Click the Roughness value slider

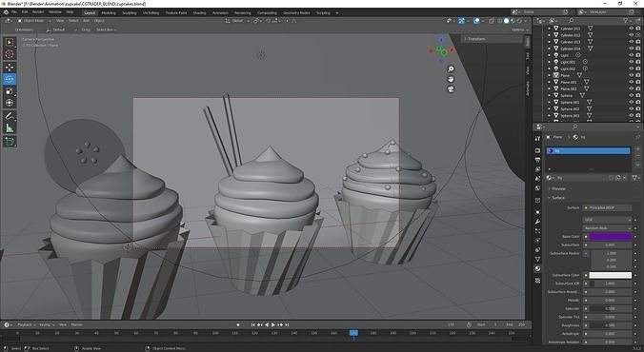pos(611,325)
